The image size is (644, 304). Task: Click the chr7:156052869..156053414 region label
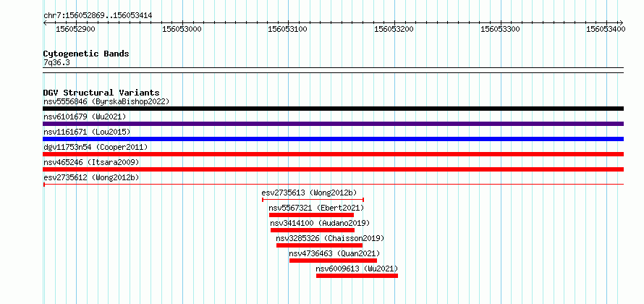[98, 16]
